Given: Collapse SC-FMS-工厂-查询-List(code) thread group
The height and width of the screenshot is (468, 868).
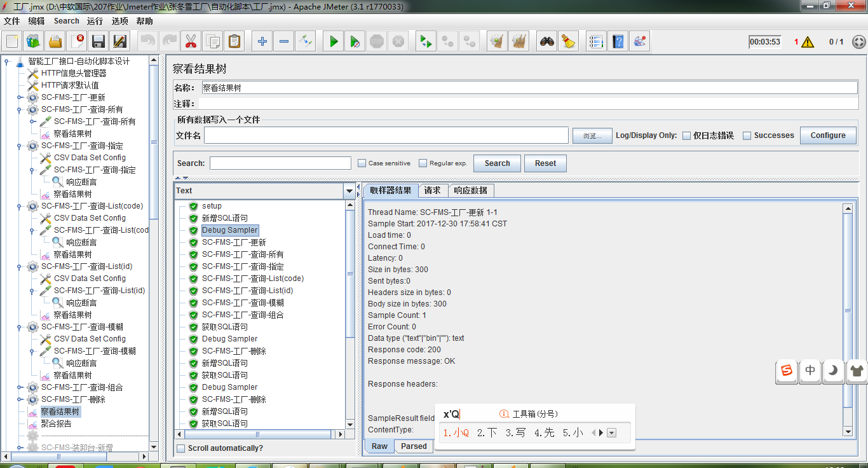Looking at the screenshot, I should (20, 207).
